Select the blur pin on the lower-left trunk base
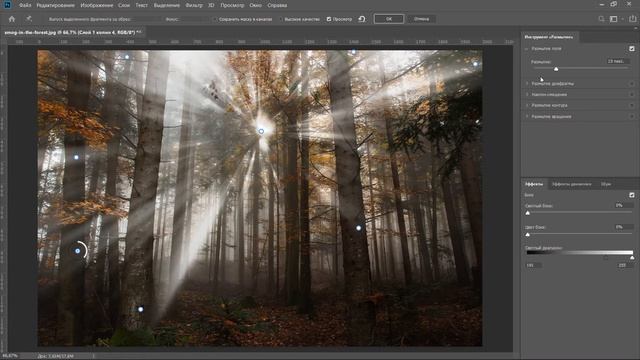Screen dimensions: 640x360 (x=140, y=309)
